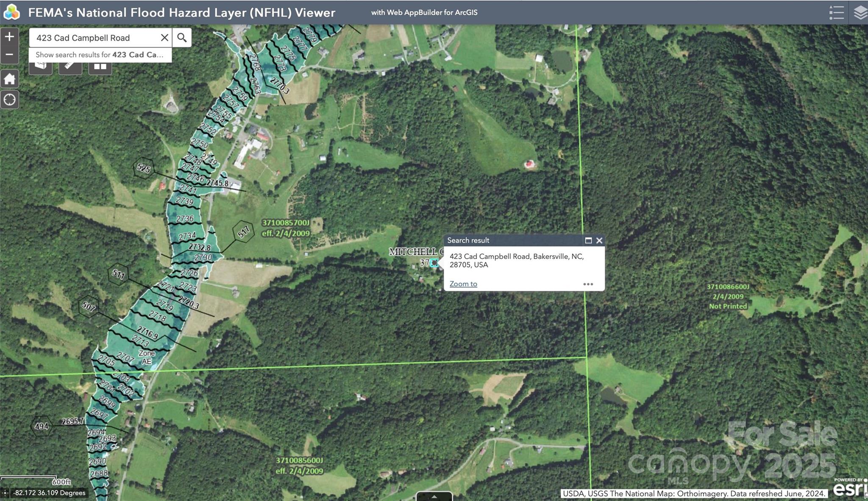
Task: Open the Layer List stack widget
Action: [860, 12]
